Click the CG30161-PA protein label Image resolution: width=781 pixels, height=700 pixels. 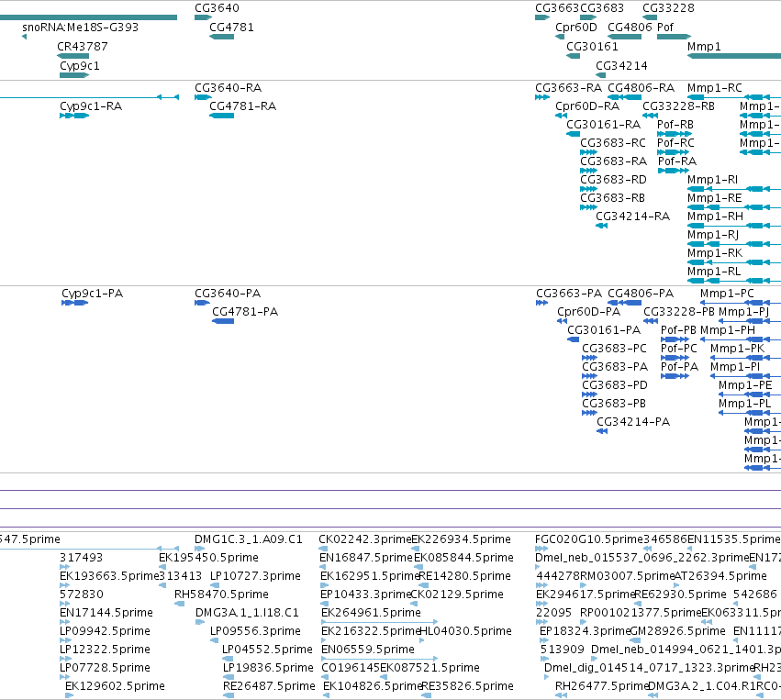604,330
